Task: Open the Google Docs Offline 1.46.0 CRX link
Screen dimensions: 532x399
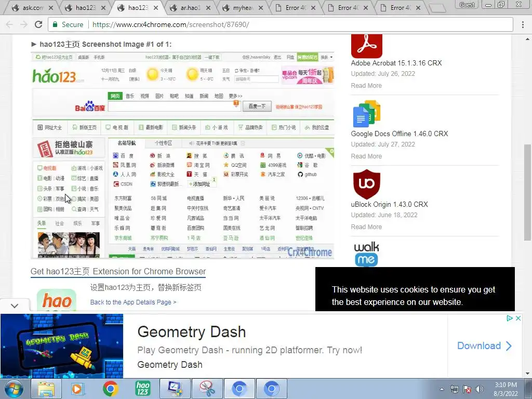Action: [400, 134]
